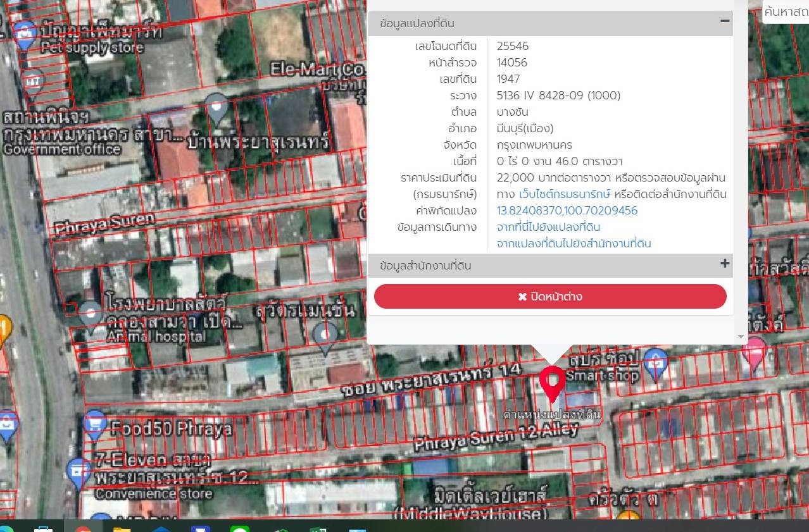Screen dimensions: 809x532
Task: Select the survey page value 14056
Action: point(512,63)
